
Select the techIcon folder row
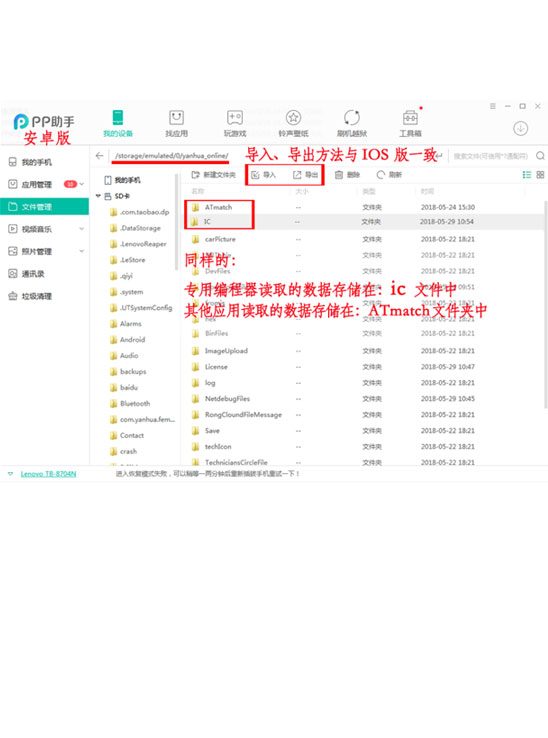[x=365, y=447]
